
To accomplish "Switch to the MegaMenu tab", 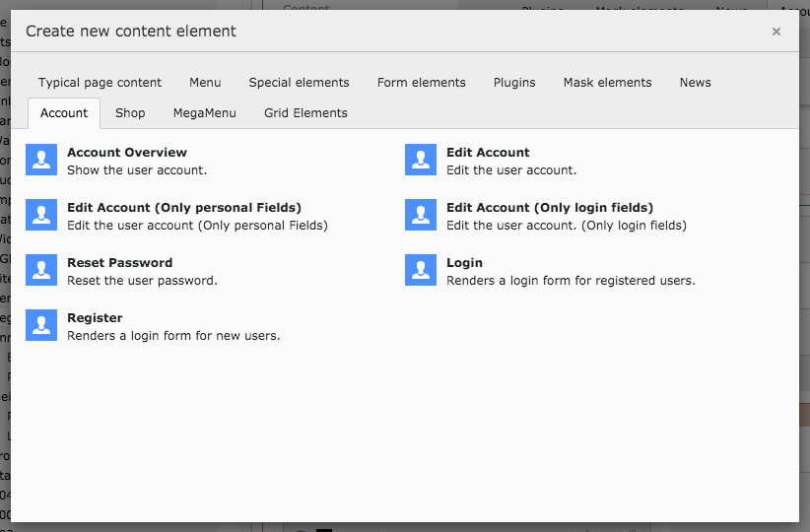I will click(205, 113).
